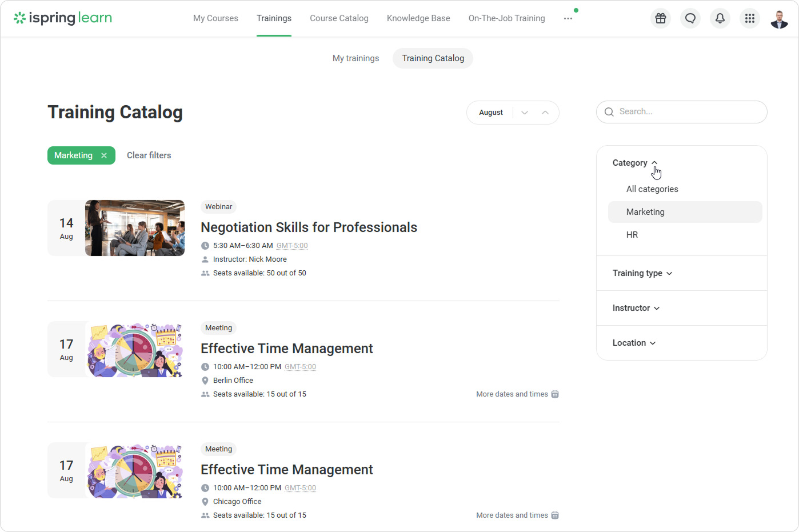
Task: Click location pin icon for Chicago Office
Action: (x=205, y=502)
